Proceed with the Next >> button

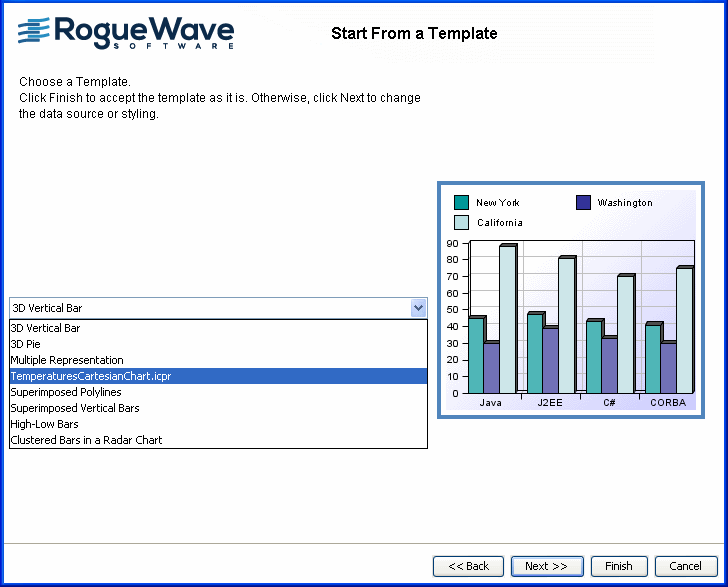pos(546,566)
